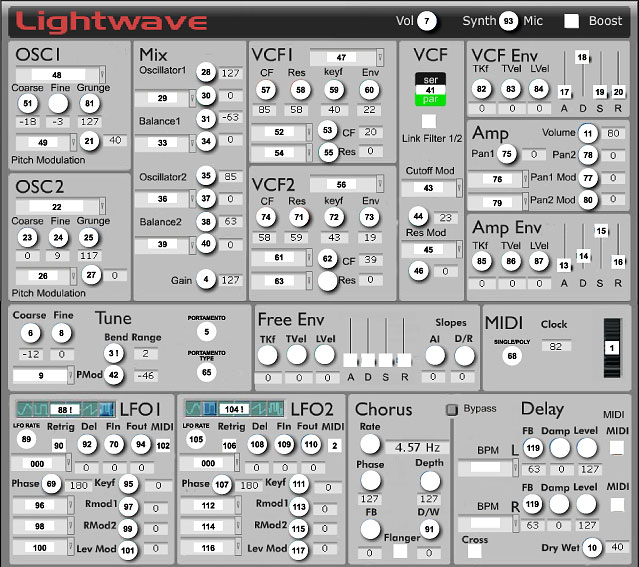Click the Amp Env Release slider handle 16
The image size is (639, 567).
[x=618, y=262]
